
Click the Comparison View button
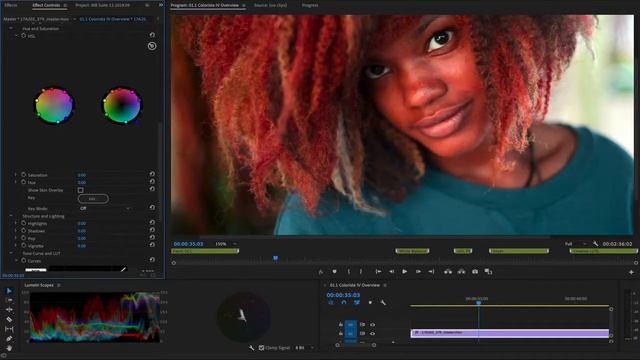[488, 271]
